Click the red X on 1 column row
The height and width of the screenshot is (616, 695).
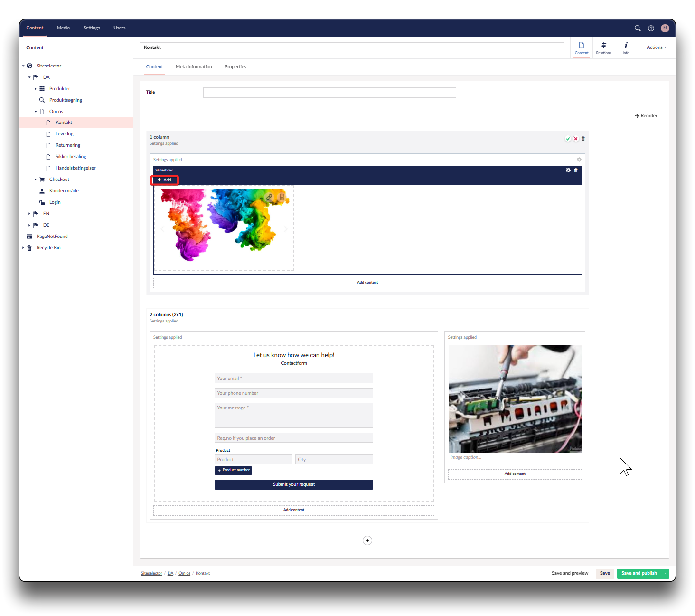(x=575, y=139)
